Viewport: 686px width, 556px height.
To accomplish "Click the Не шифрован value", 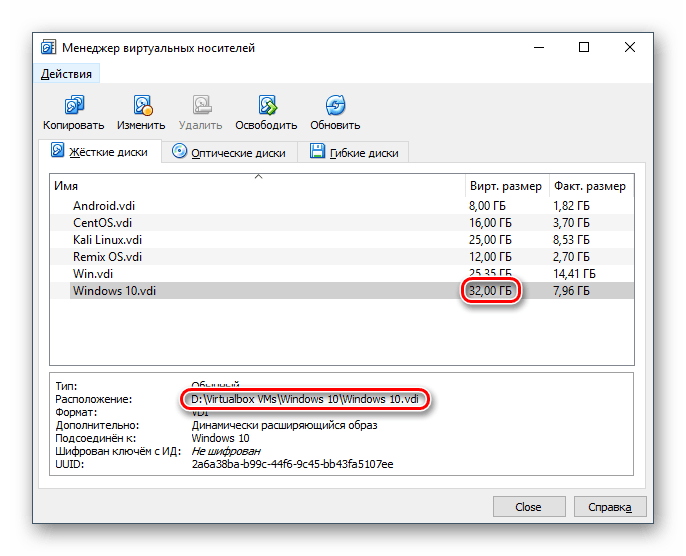I will pos(226,451).
